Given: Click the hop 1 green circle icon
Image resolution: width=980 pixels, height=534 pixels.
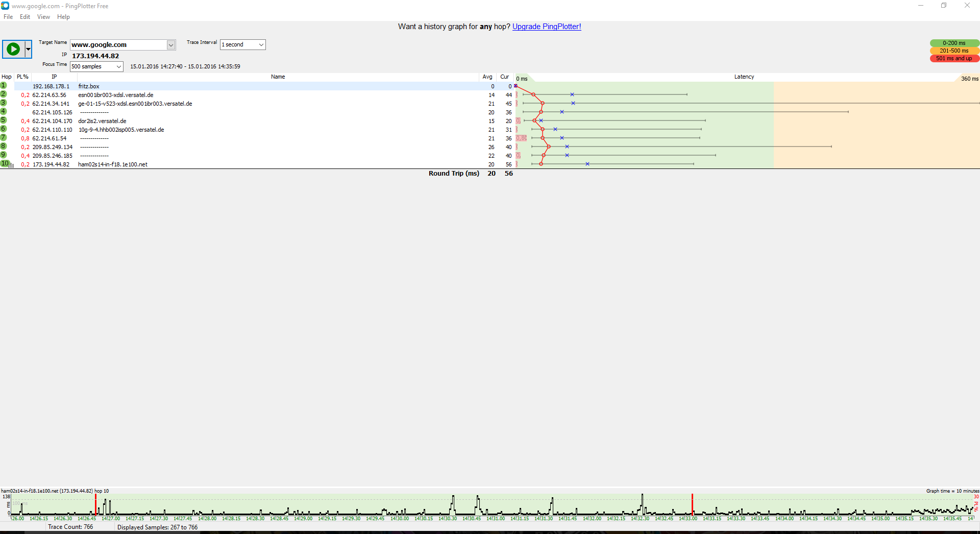Looking at the screenshot, I should click(x=4, y=85).
